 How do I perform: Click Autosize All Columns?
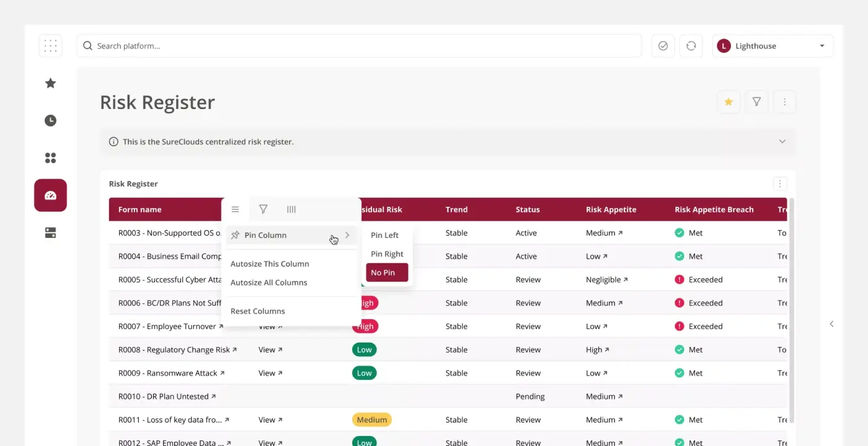point(269,282)
